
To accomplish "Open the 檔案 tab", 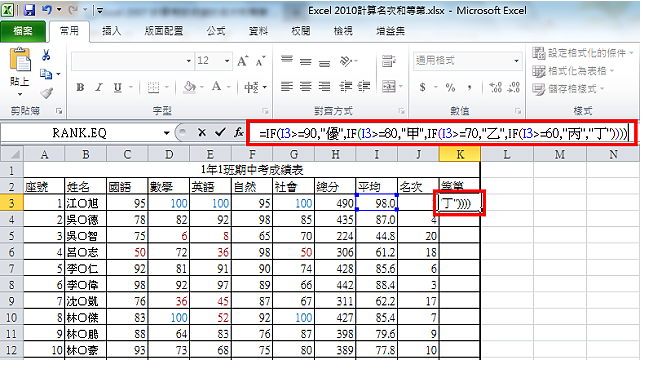I will 23,31.
